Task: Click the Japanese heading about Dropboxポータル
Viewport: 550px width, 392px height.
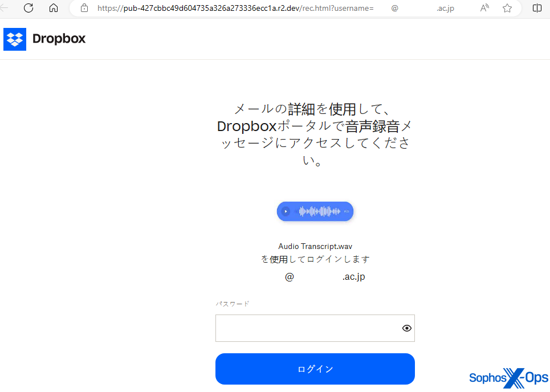Action: click(315, 134)
